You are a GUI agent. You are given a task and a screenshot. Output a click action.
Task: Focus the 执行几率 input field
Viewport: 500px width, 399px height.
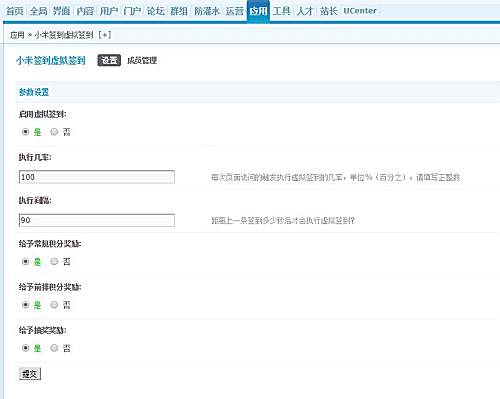(97, 177)
